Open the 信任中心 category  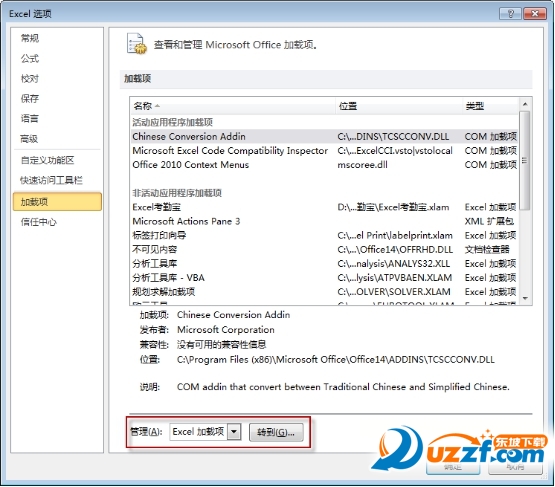pyautogui.click(x=39, y=222)
